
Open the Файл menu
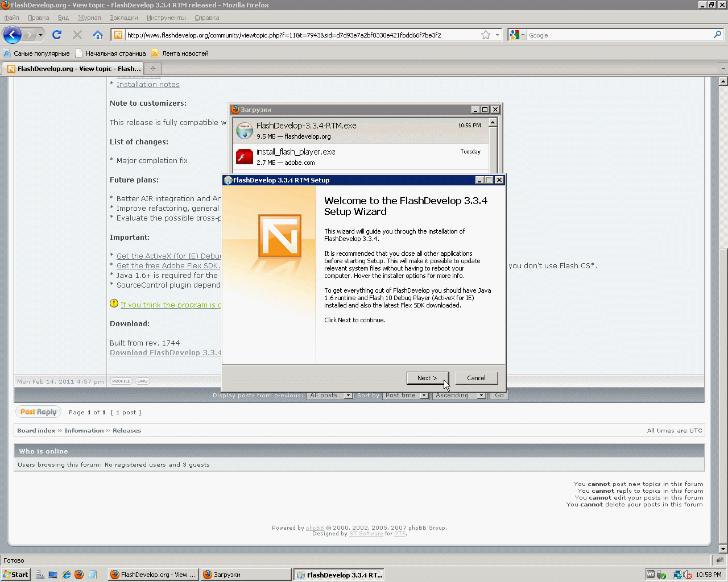click(11, 18)
